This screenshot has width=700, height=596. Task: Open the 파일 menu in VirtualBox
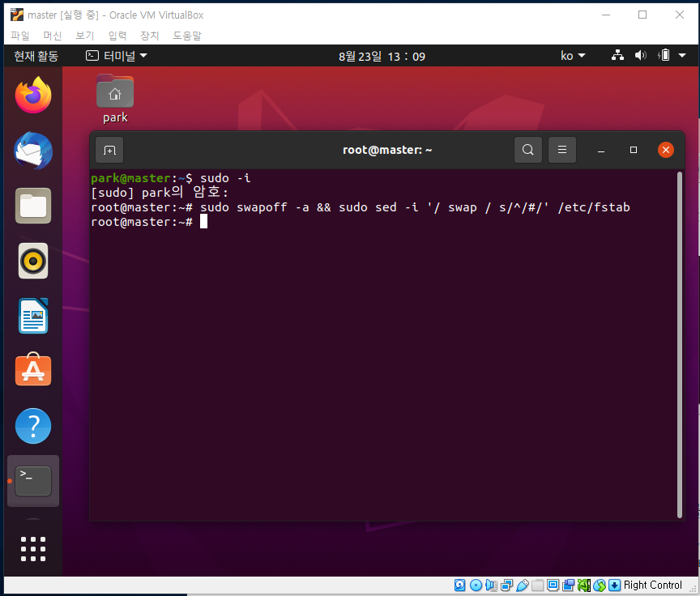[20, 36]
